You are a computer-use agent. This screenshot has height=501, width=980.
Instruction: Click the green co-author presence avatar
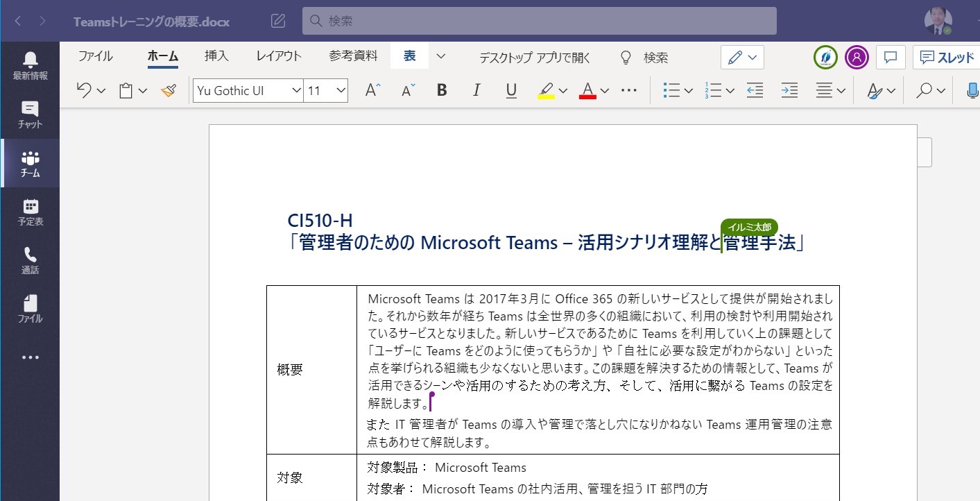[x=825, y=58]
